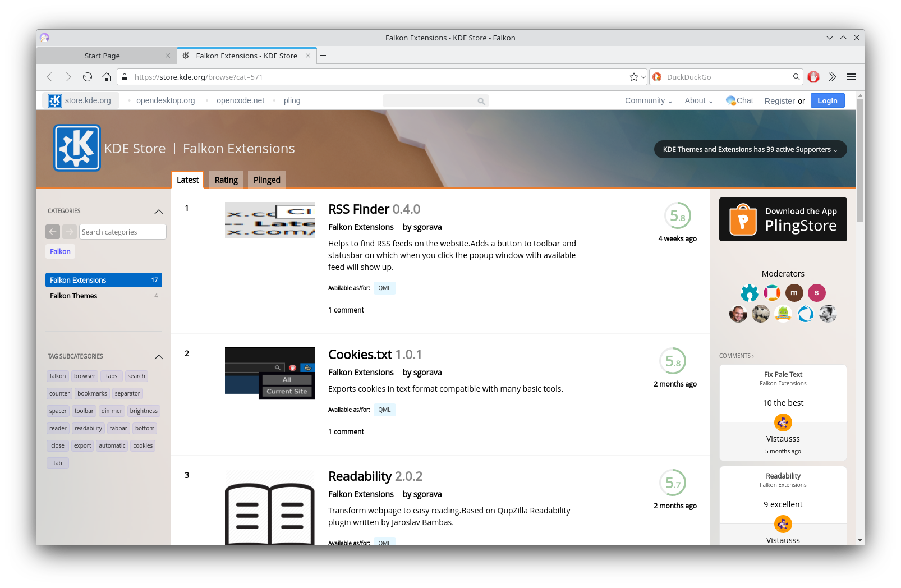Open the Fix Pale Text comment link

click(783, 375)
